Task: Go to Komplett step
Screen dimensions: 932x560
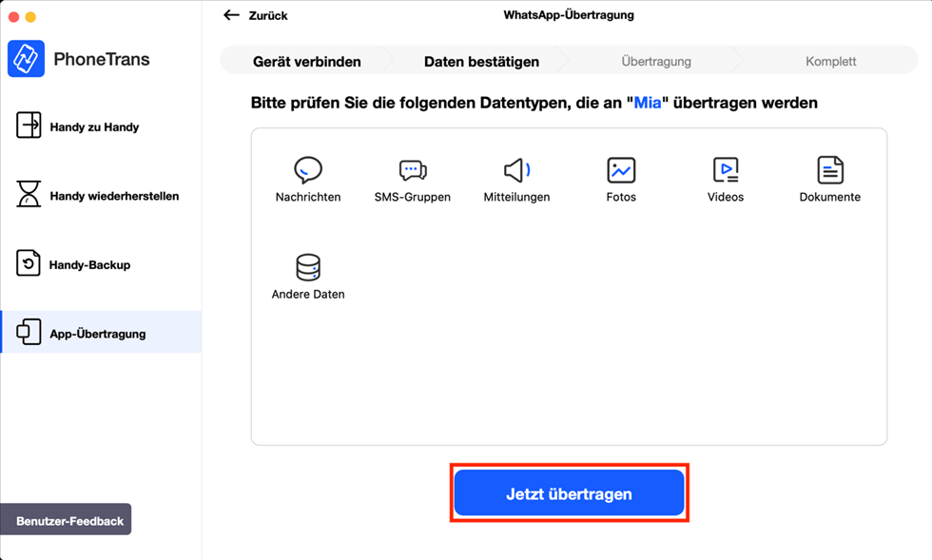Action: point(831,61)
